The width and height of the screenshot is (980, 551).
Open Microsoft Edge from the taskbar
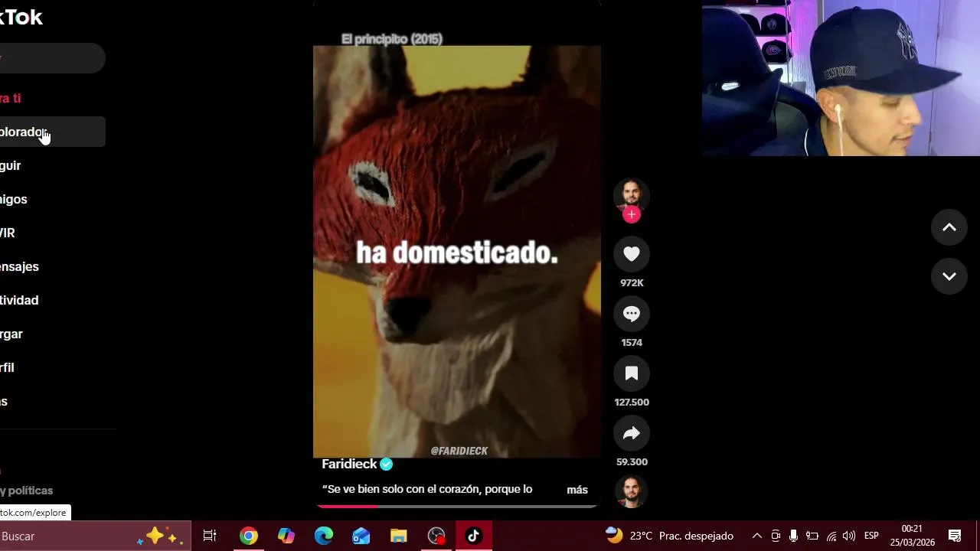click(x=324, y=536)
